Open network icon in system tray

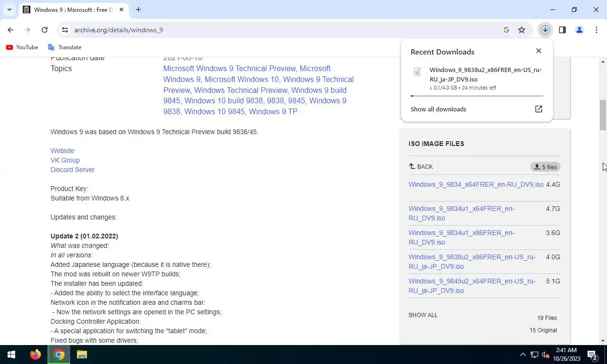click(x=534, y=355)
